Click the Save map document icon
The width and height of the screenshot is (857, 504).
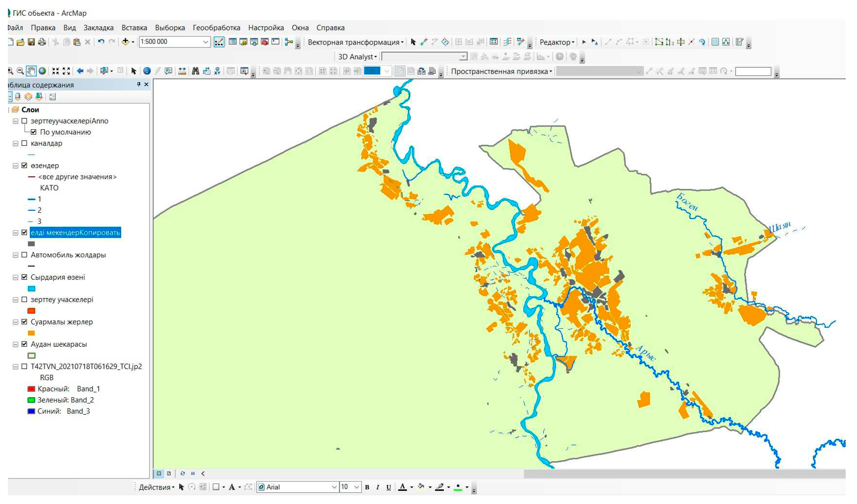point(31,42)
